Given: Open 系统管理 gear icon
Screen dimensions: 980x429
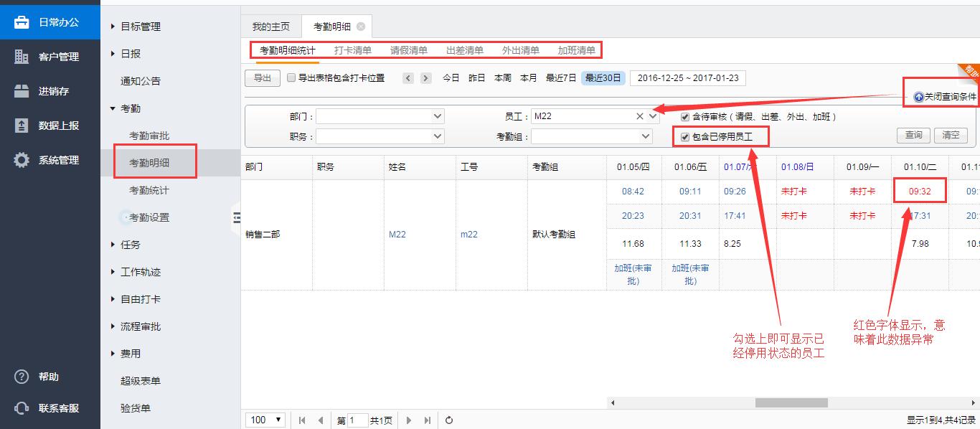Looking at the screenshot, I should tap(22, 160).
